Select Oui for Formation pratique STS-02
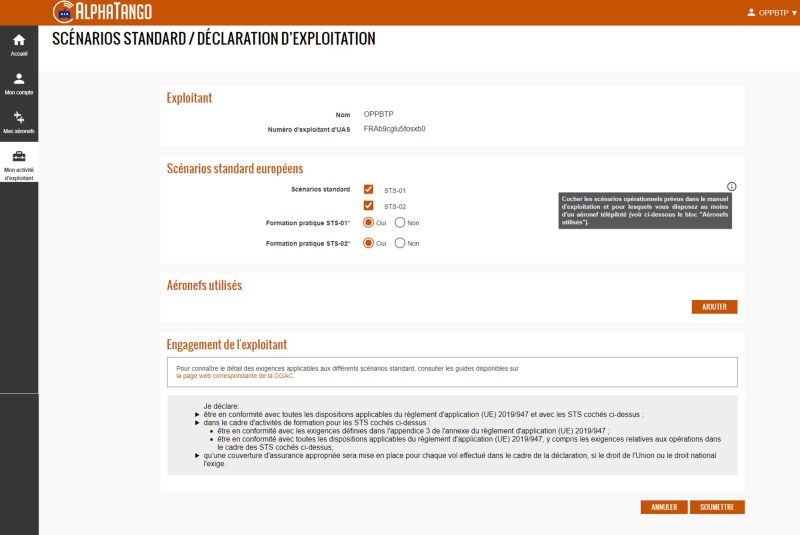Image resolution: width=800 pixels, height=535 pixels. pos(369,243)
